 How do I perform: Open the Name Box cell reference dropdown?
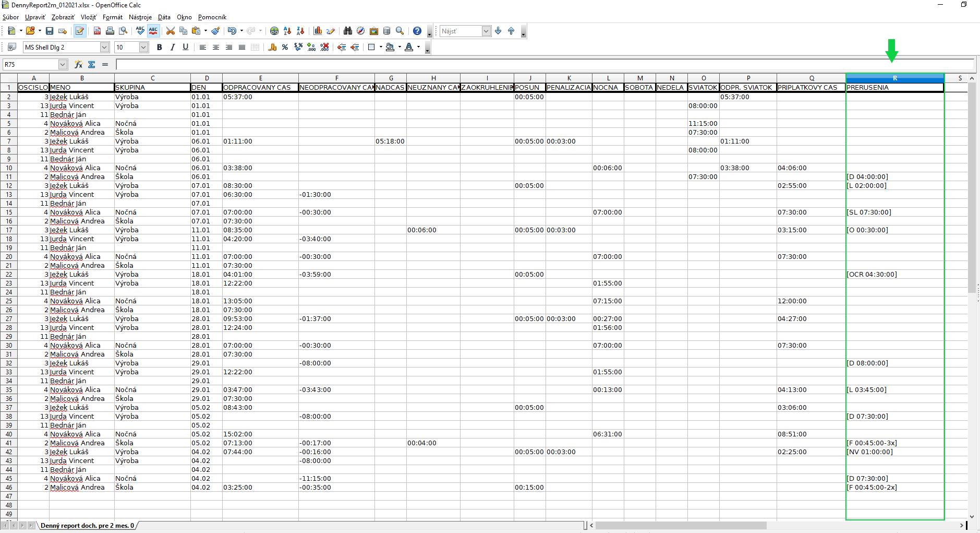tap(63, 65)
